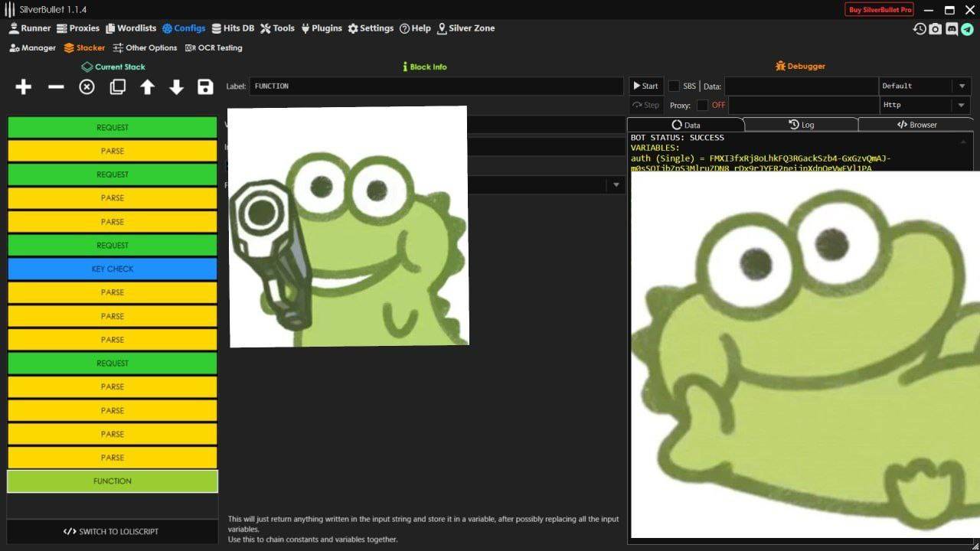Image resolution: width=980 pixels, height=551 pixels.
Task: Select the KEY CHECK block in stack
Action: click(113, 269)
